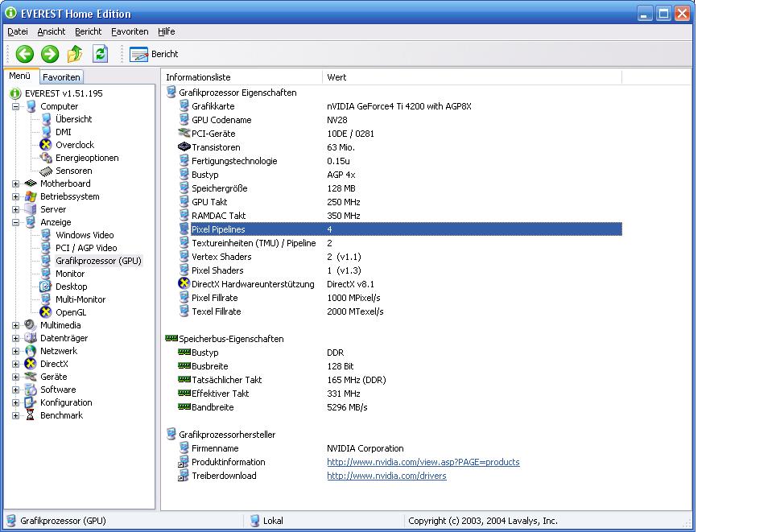Open the nvidia.com/drivers link
Screen dimensions: 772x532
click(x=386, y=476)
